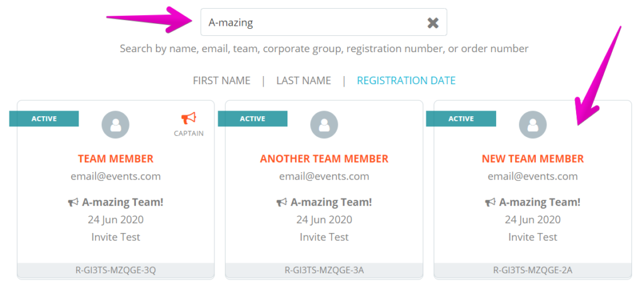Click megaphone icon on Another Team Member card
Image resolution: width=644 pixels, height=289 pixels.
pos(282,202)
